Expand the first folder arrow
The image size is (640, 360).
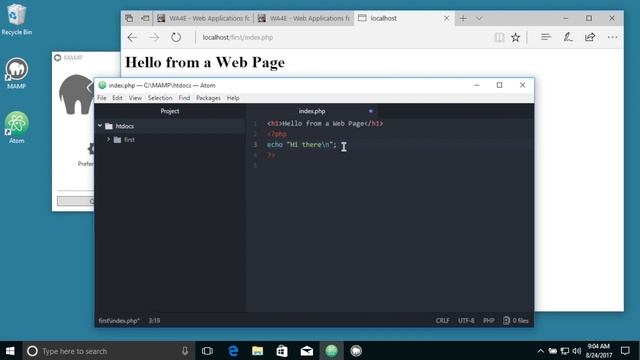[x=108, y=140]
